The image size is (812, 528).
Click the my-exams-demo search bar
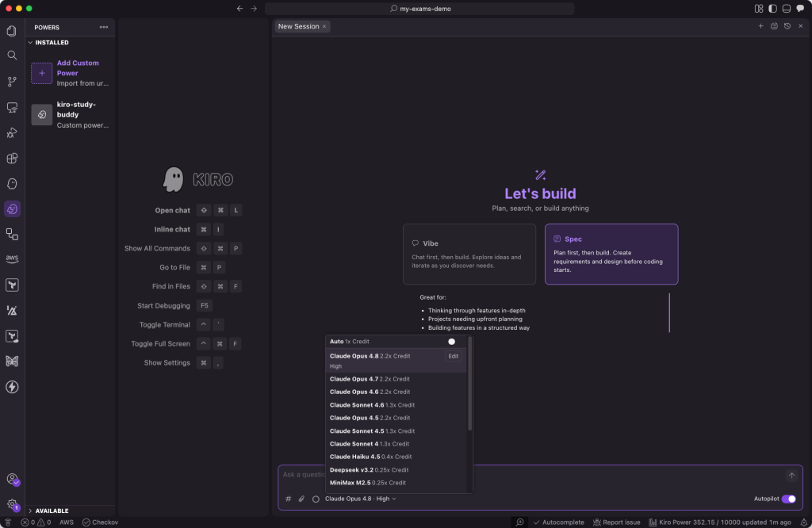(419, 9)
